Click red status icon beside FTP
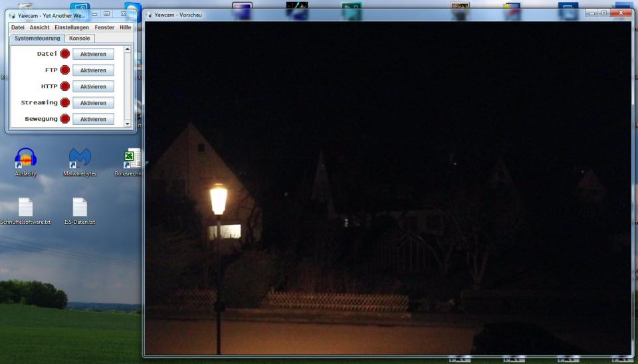 coord(65,70)
